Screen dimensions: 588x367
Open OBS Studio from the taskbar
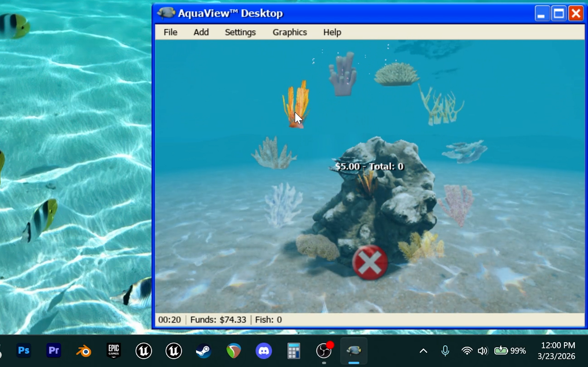pos(324,351)
